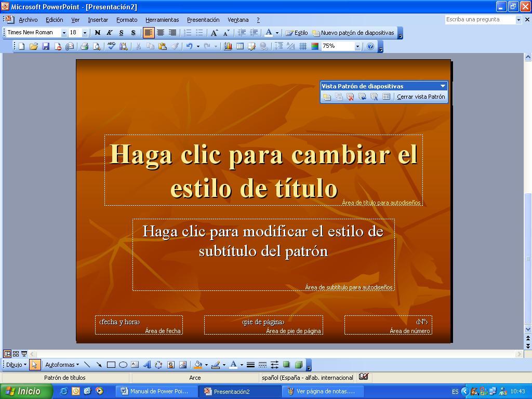The width and height of the screenshot is (532, 399).
Task: Click Insert new slide master icon
Action: click(x=327, y=97)
